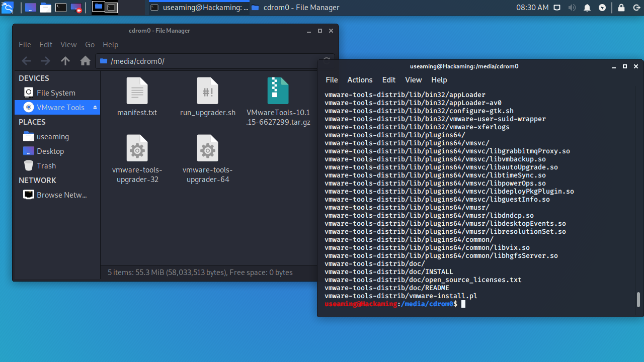Click the lock screen padlock icon
The width and height of the screenshot is (644, 362).
(x=621, y=8)
